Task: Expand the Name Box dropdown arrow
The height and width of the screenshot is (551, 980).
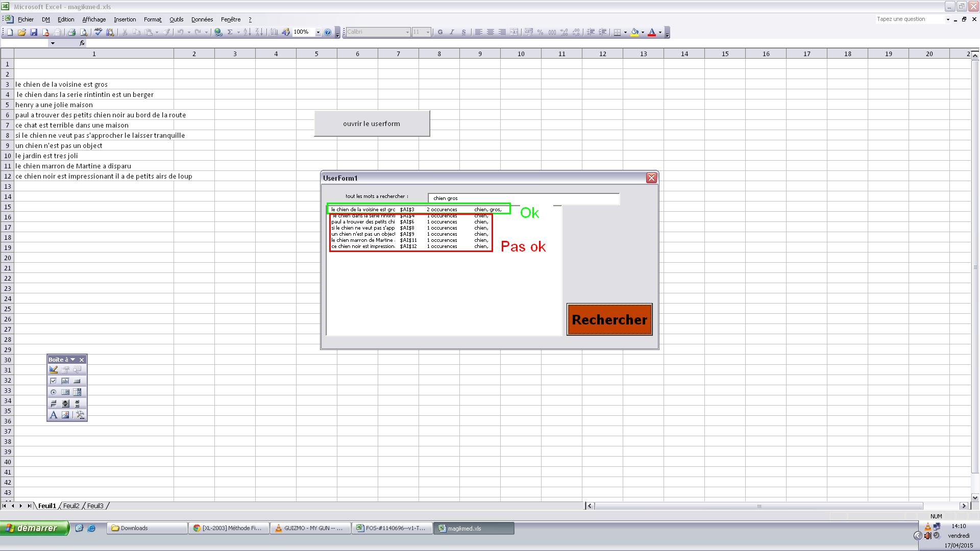Action: tap(53, 43)
